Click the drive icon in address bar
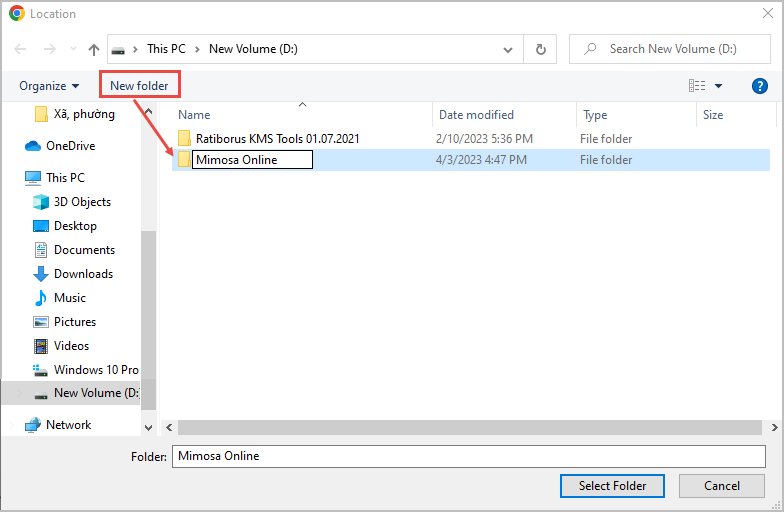784x512 pixels. point(118,50)
